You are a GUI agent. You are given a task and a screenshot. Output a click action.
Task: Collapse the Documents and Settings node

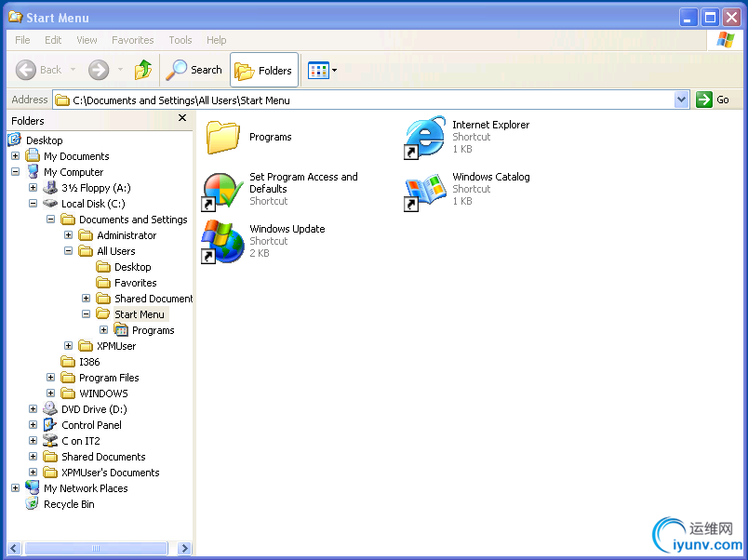click(x=50, y=219)
